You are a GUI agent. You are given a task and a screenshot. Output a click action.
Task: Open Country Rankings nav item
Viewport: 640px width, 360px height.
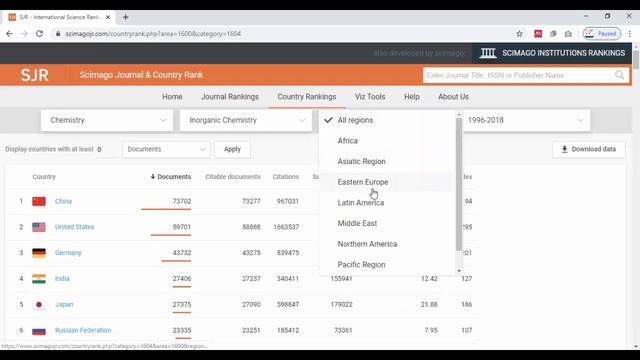(307, 97)
